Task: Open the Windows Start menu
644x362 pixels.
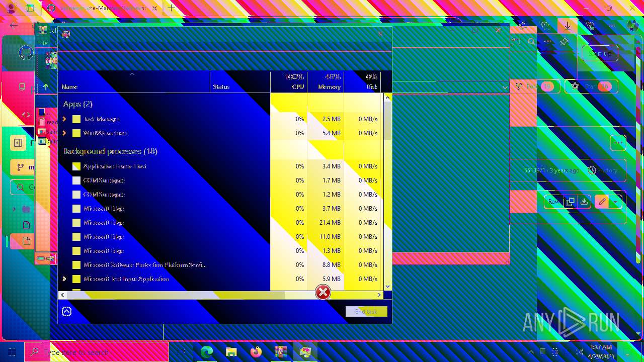Action: tap(12, 352)
